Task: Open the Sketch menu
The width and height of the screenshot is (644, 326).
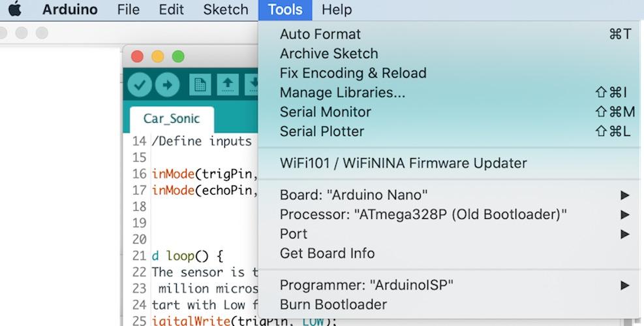Action: coord(226,9)
